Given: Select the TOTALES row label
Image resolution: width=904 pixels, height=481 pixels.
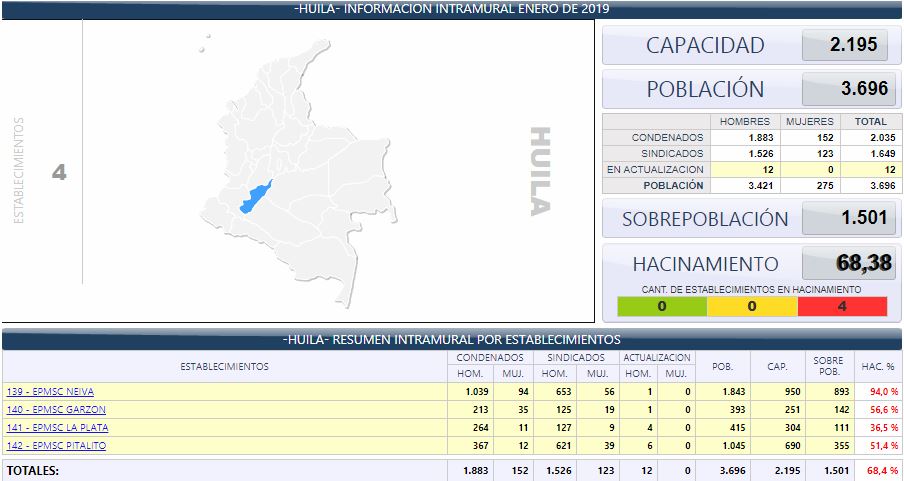Looking at the screenshot, I should coord(33,469).
